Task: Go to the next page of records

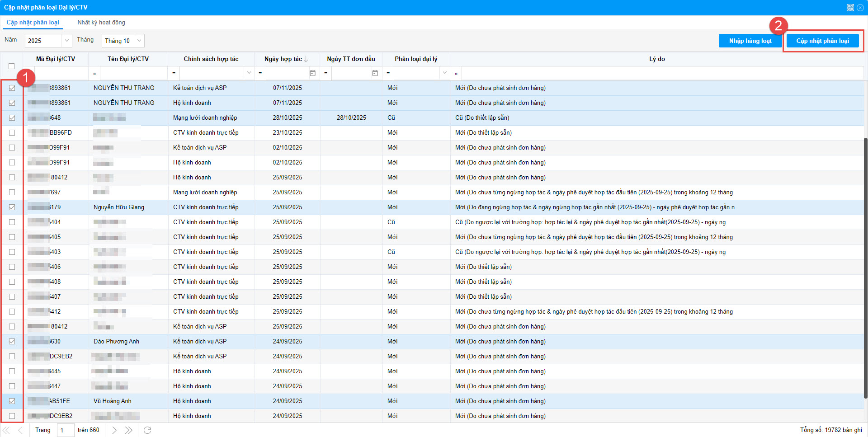Action: [x=114, y=430]
